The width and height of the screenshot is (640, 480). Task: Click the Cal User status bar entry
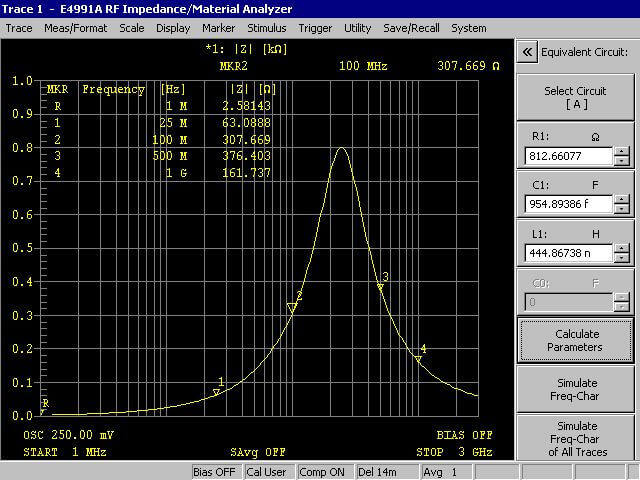pyautogui.click(x=270, y=472)
